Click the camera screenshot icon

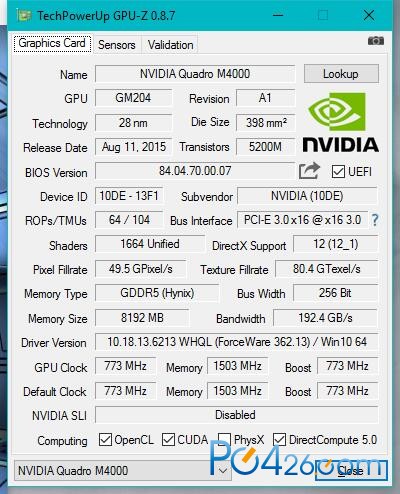click(x=376, y=41)
